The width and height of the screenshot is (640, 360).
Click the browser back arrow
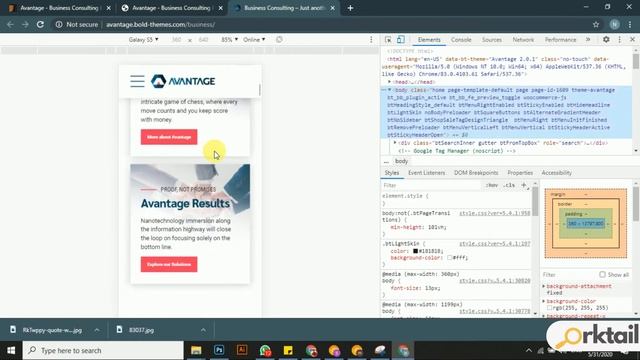10,24
